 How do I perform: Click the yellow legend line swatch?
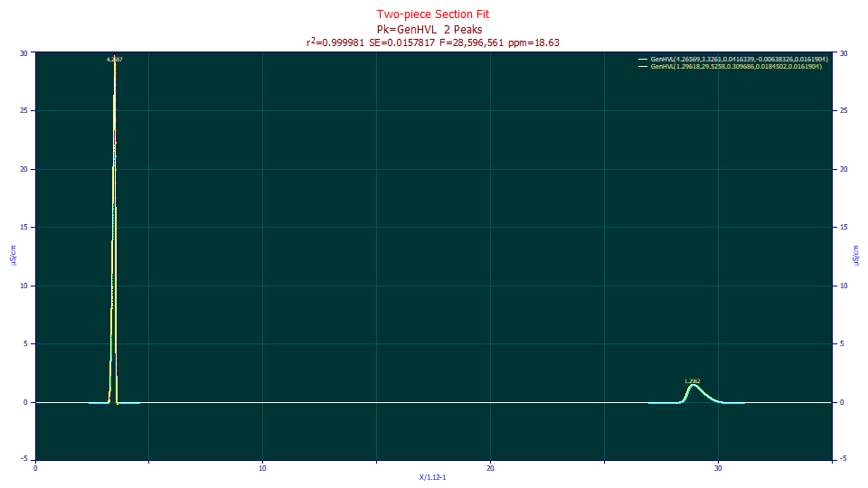[x=643, y=66]
